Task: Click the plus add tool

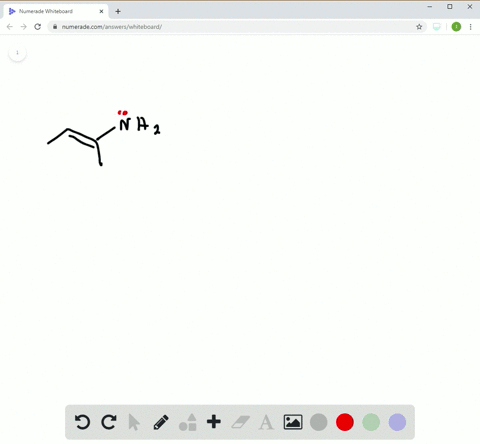Action: click(x=214, y=422)
